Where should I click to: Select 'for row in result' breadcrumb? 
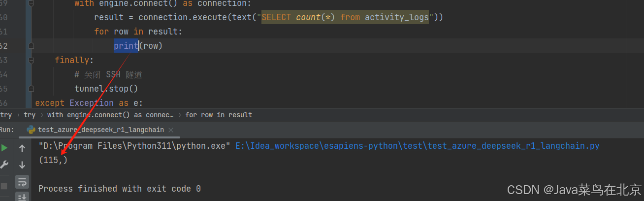point(219,115)
